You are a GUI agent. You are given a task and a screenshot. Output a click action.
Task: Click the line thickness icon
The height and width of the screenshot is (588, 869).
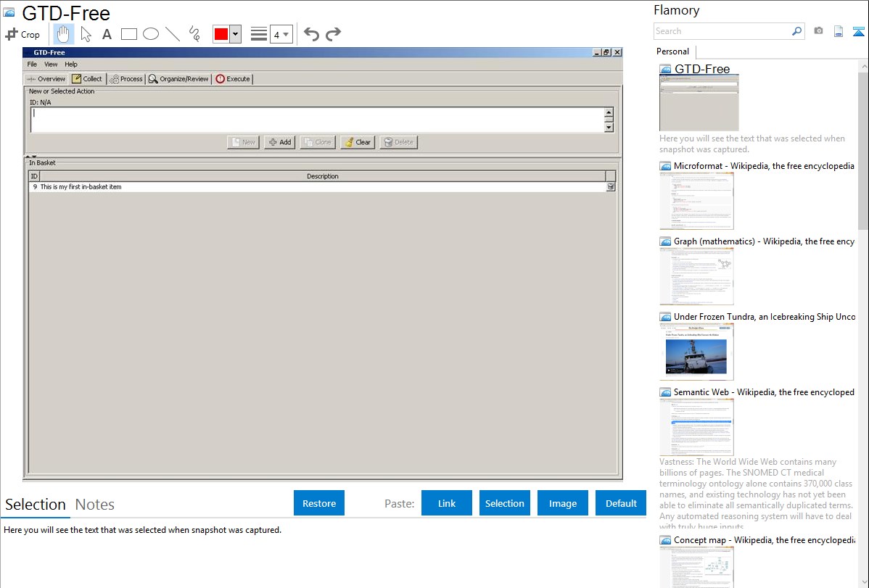point(259,34)
